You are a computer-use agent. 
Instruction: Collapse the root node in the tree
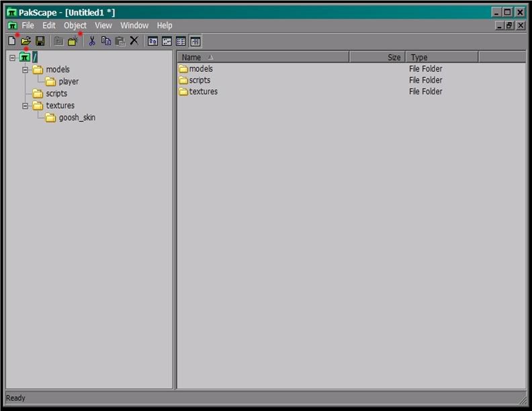click(12, 58)
